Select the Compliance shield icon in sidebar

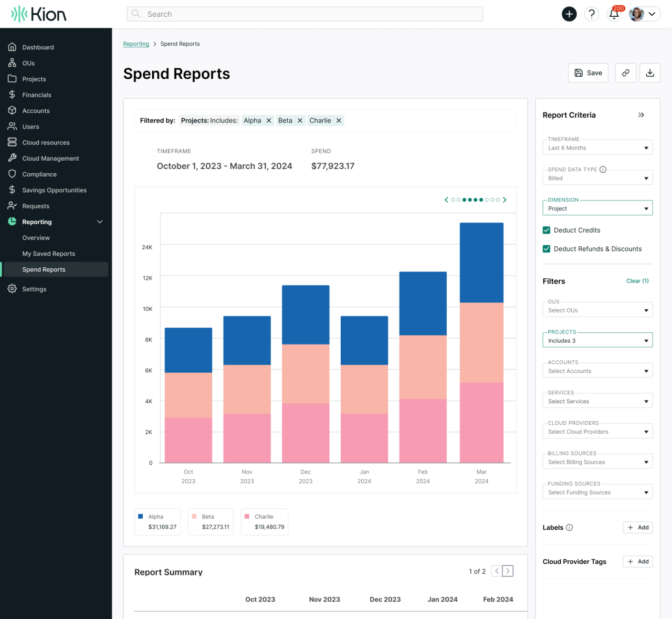[12, 174]
